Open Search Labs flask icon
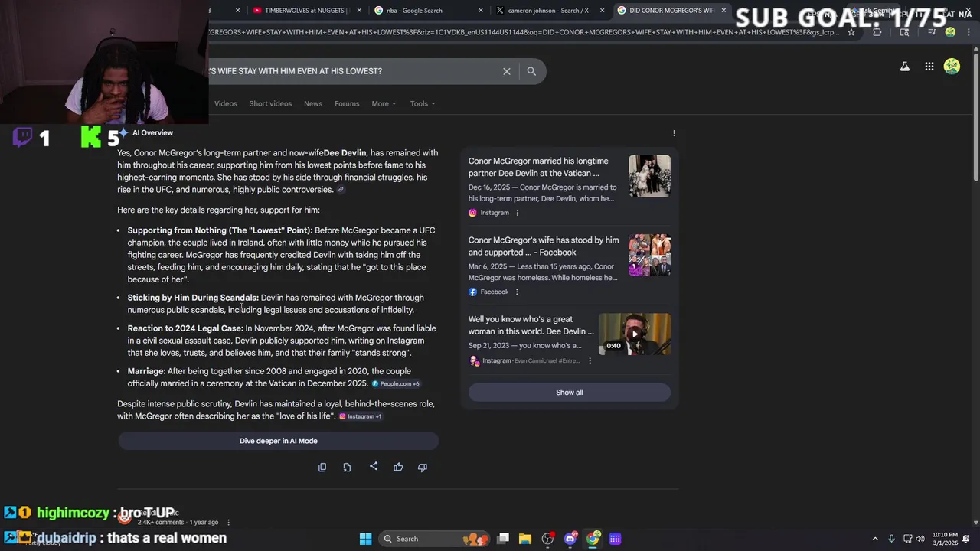The image size is (980, 551). click(905, 67)
